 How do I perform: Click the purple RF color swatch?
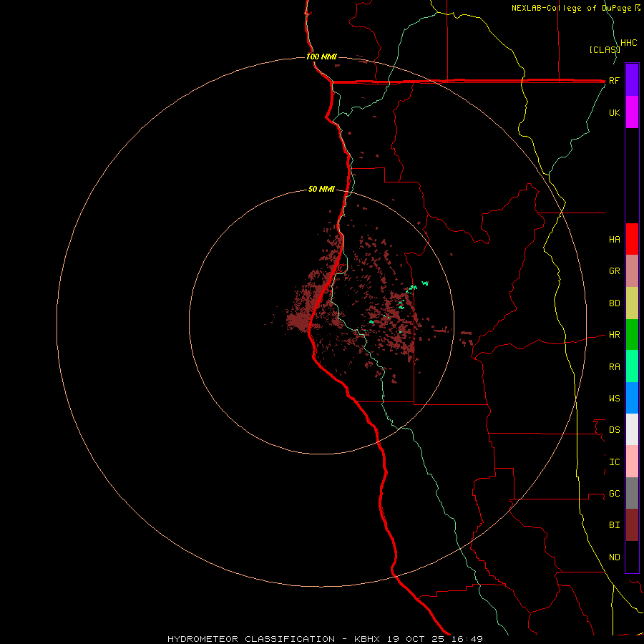pyautogui.click(x=632, y=80)
